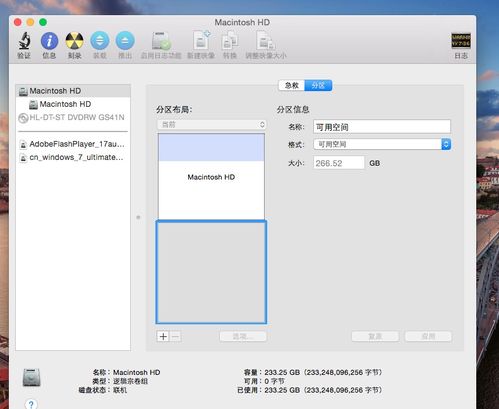The height and width of the screenshot is (409, 499).
Task: Close the Disk Utility window
Action: (x=18, y=22)
